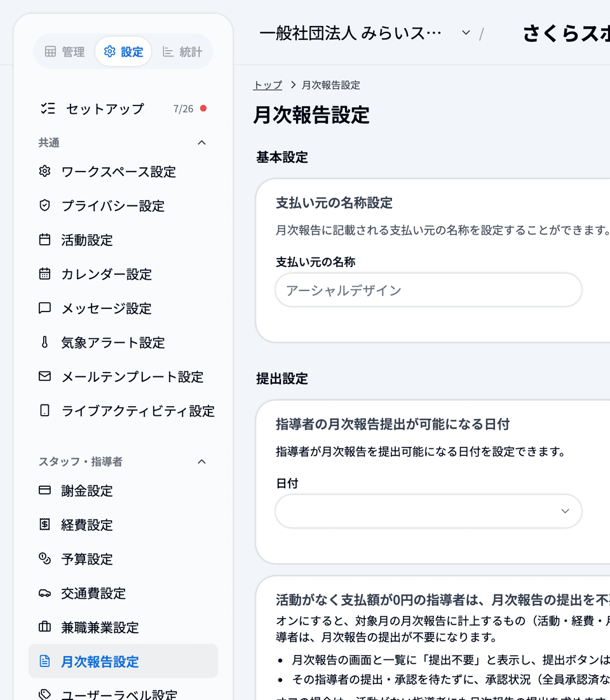Click the スタッフ・指導者 section header
The height and width of the screenshot is (700, 610).
[80, 462]
